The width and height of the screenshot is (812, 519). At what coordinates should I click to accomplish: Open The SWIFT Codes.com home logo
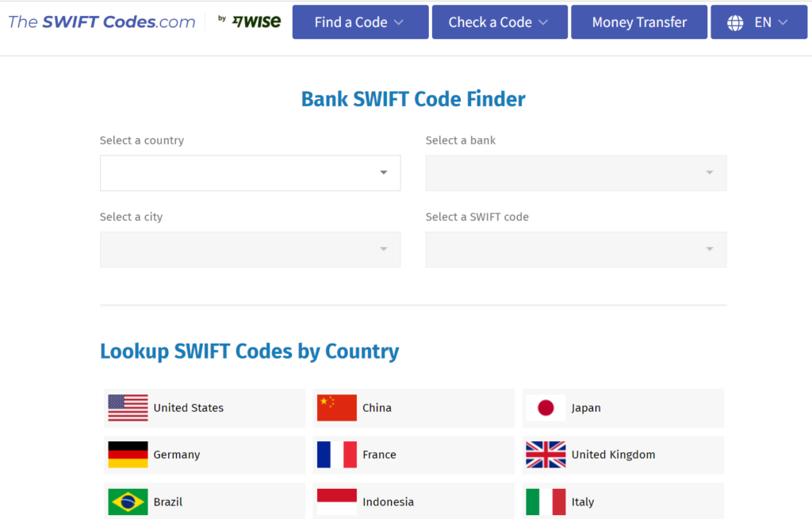(101, 21)
